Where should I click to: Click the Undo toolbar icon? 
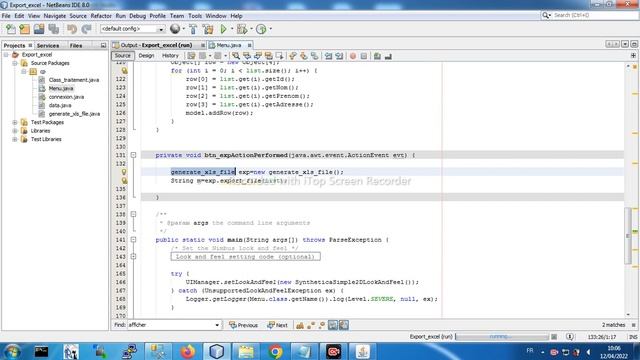point(72,29)
